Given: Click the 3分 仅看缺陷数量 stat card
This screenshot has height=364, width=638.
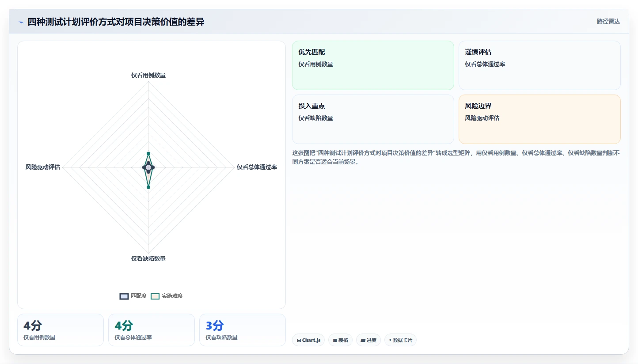Looking at the screenshot, I should coord(243,330).
